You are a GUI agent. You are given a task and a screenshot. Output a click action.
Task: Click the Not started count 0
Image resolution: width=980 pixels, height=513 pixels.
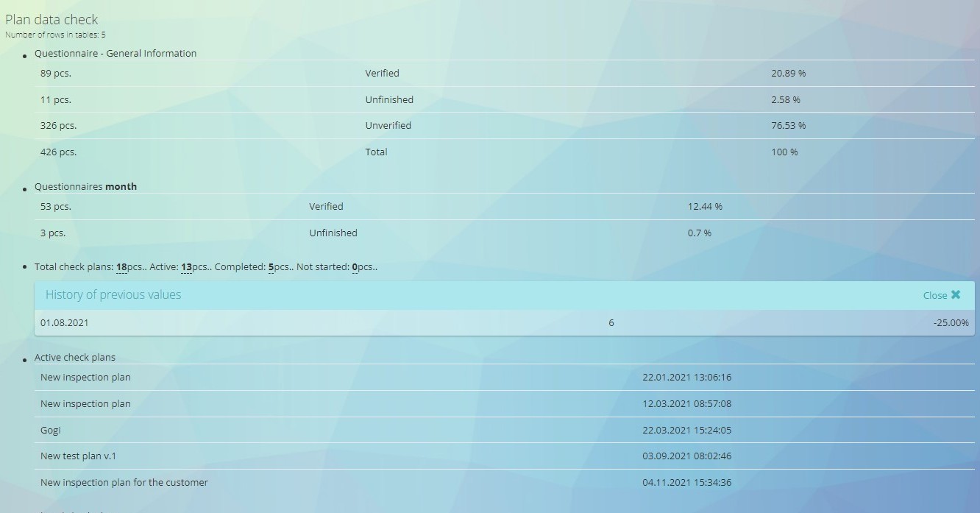[355, 267]
